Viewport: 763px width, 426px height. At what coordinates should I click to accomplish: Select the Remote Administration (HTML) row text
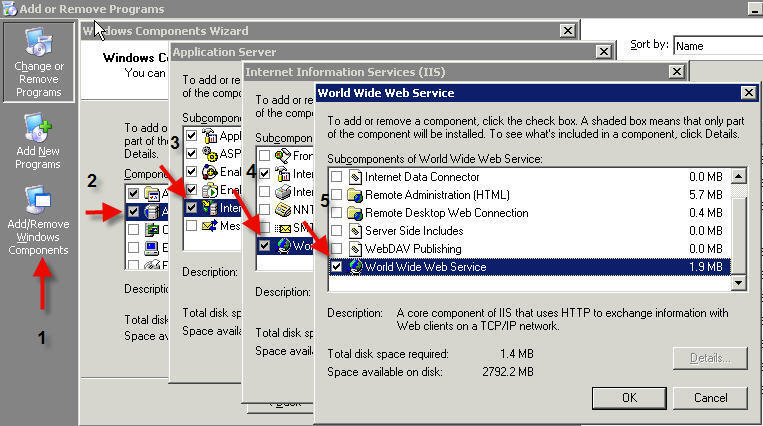[x=437, y=195]
